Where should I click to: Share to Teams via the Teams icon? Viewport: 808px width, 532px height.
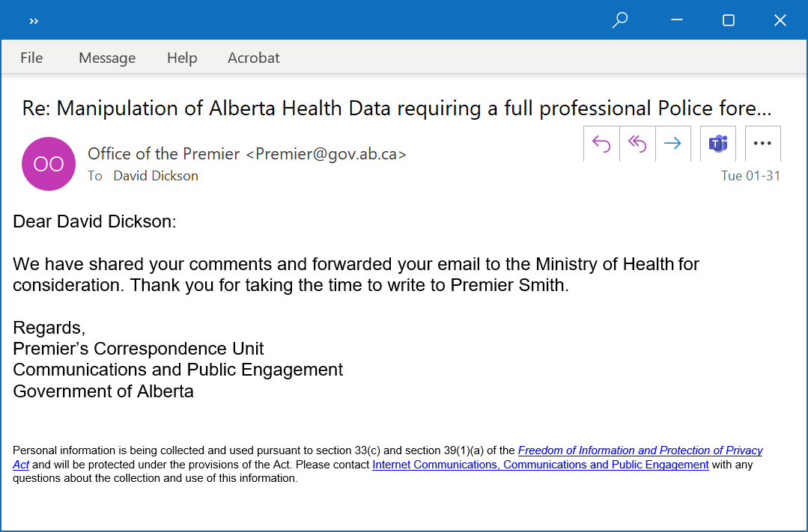click(718, 144)
